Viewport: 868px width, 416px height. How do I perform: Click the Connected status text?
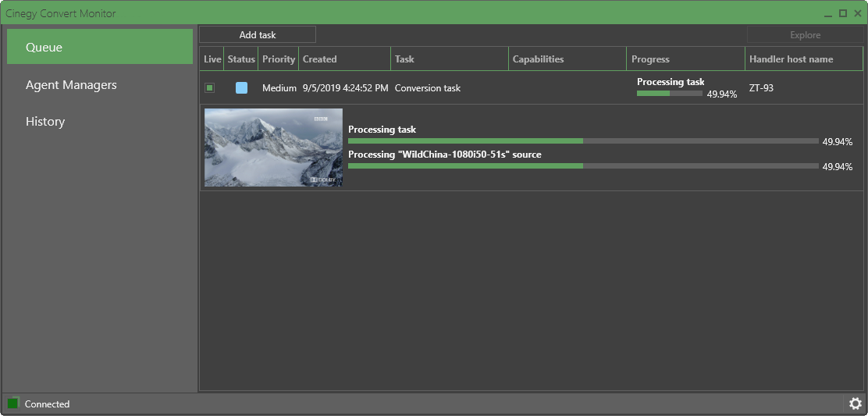47,404
